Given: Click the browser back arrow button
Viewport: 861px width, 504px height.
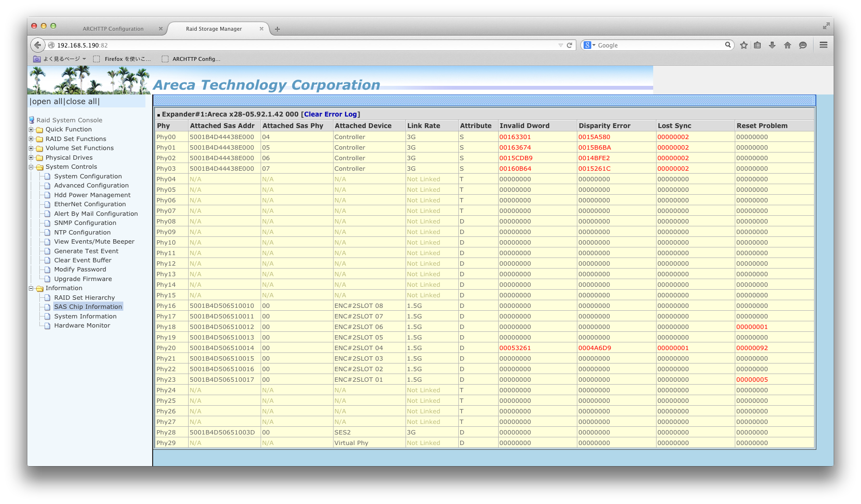Looking at the screenshot, I should click(37, 45).
